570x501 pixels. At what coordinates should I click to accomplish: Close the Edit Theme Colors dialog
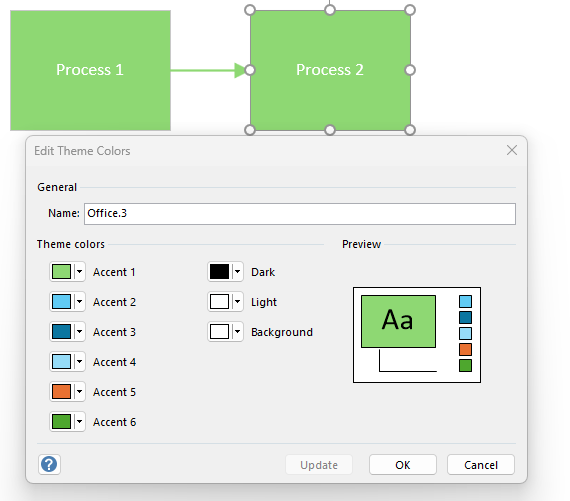(512, 150)
